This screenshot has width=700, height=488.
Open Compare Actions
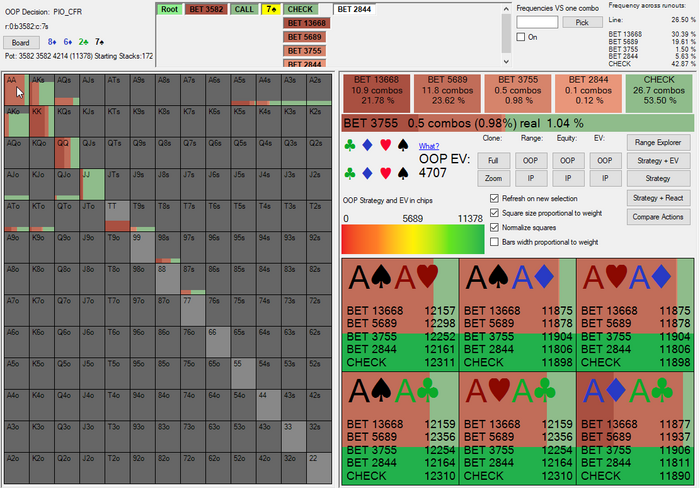[658, 217]
